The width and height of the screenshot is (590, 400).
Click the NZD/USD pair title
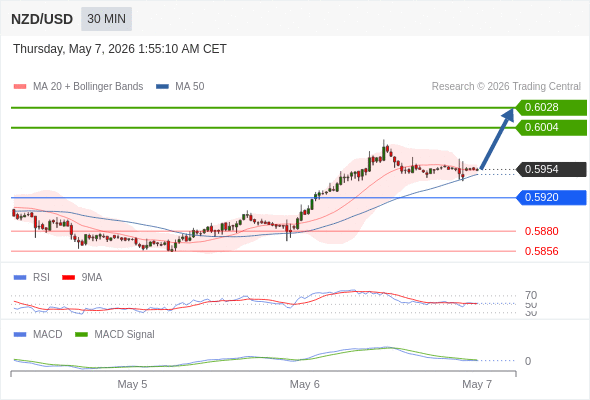(42, 19)
